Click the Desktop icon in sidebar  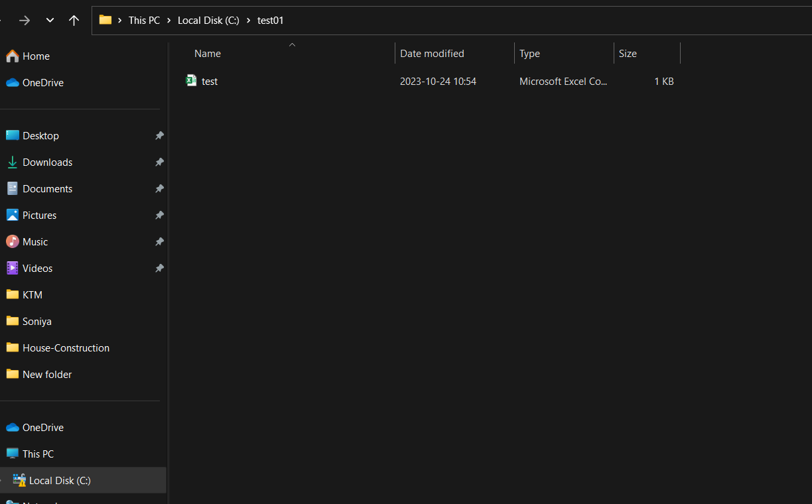coord(12,135)
